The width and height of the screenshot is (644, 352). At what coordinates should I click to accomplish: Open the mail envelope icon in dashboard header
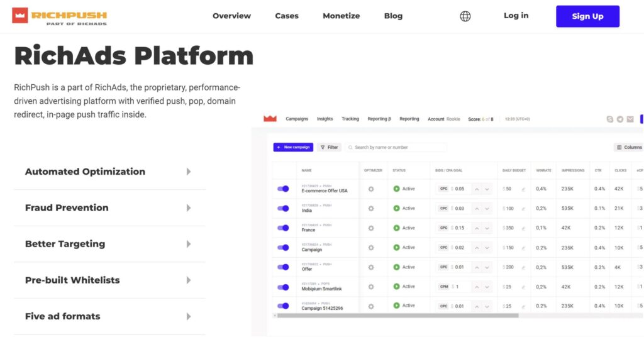click(x=630, y=119)
